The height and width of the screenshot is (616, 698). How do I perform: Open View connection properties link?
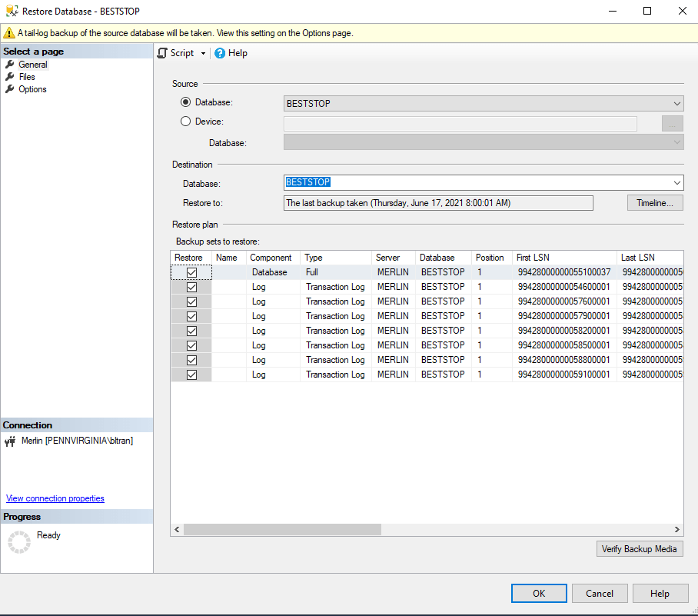[x=55, y=498]
